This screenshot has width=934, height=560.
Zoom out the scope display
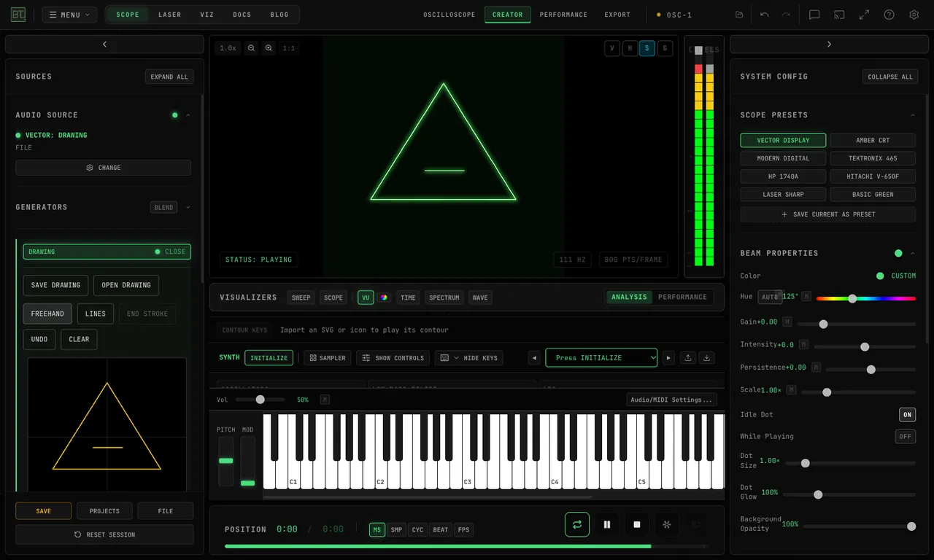point(251,48)
